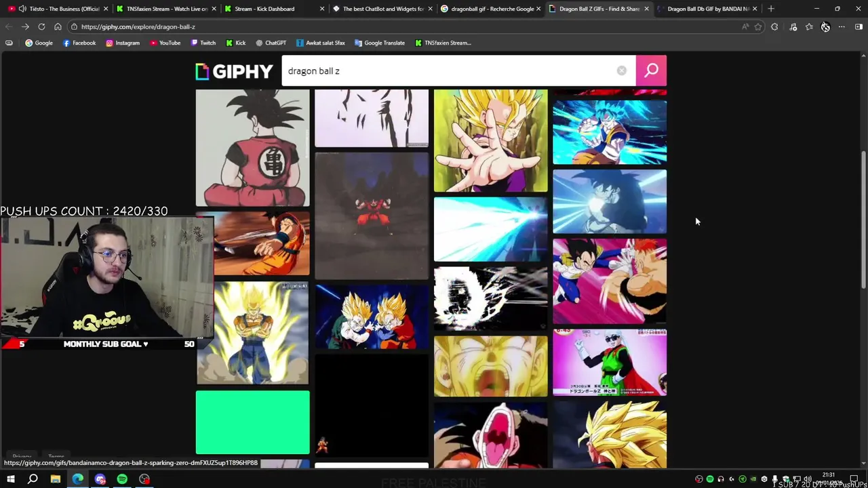This screenshot has height=488, width=868.
Task: Open GIF of Goku's back with kanji
Action: pyautogui.click(x=252, y=148)
